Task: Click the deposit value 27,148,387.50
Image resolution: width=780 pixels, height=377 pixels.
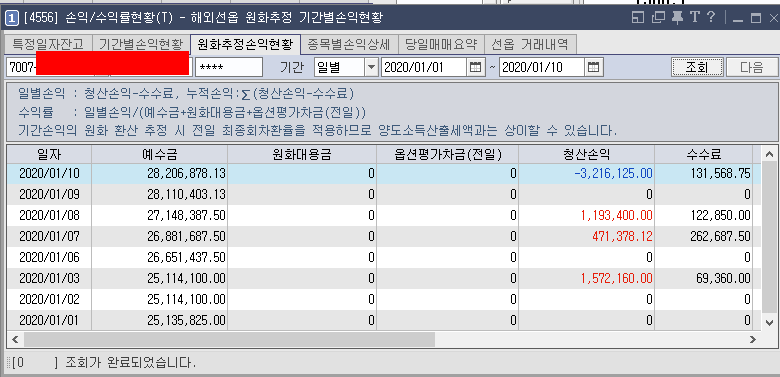Action: coord(186,215)
